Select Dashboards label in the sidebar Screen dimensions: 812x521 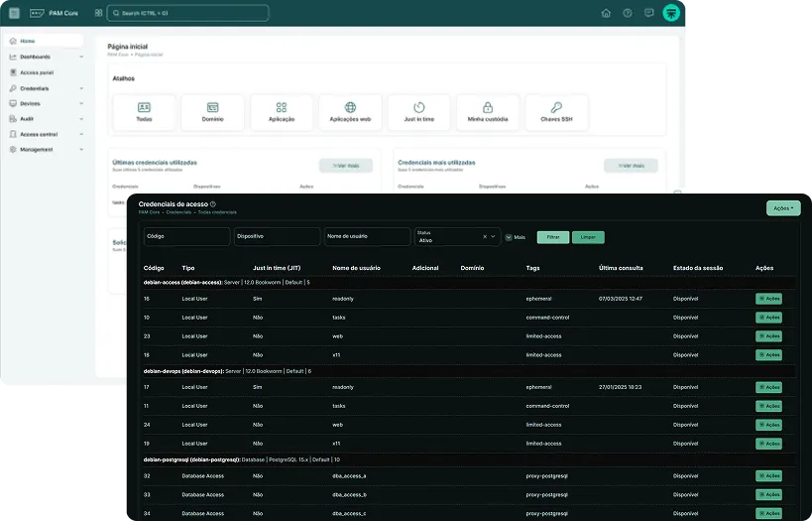[36, 57]
